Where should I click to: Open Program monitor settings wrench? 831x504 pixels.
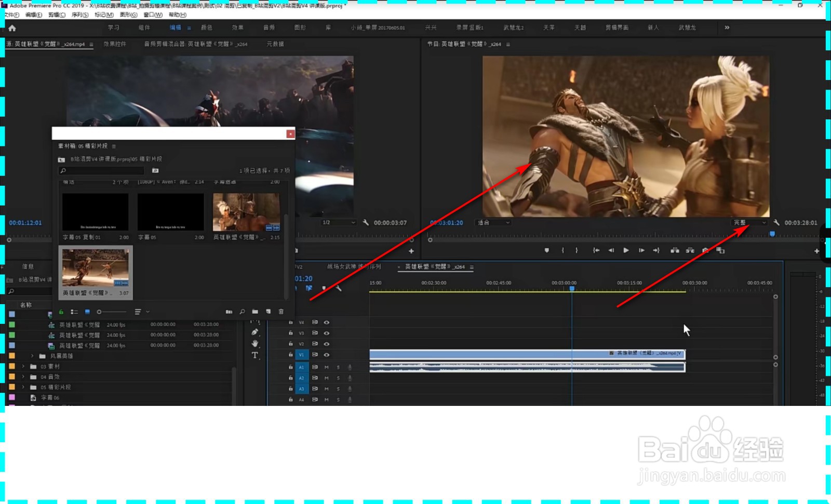tap(776, 223)
